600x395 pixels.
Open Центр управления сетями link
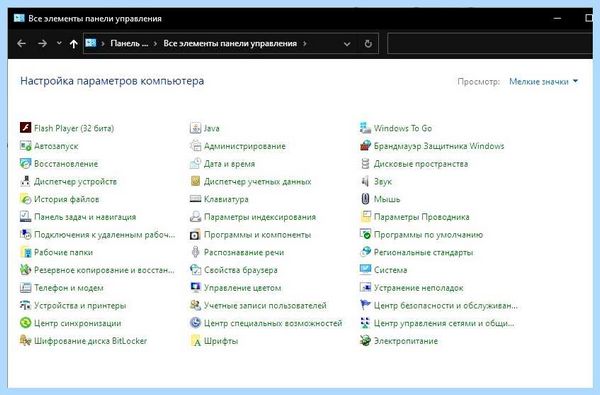(444, 323)
